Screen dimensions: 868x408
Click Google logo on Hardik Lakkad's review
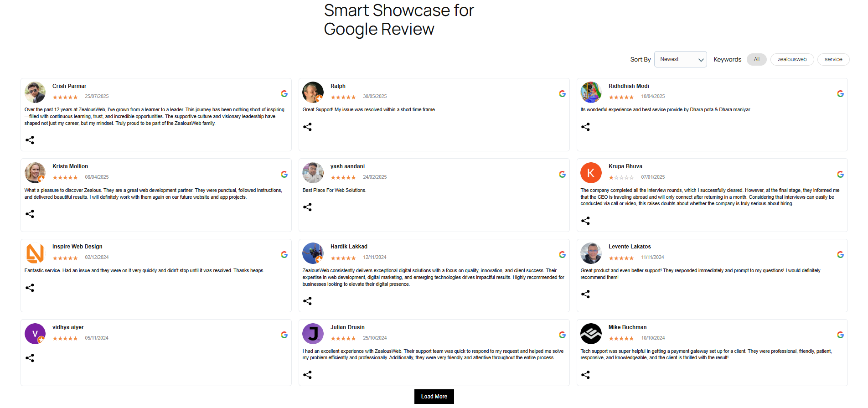562,254
